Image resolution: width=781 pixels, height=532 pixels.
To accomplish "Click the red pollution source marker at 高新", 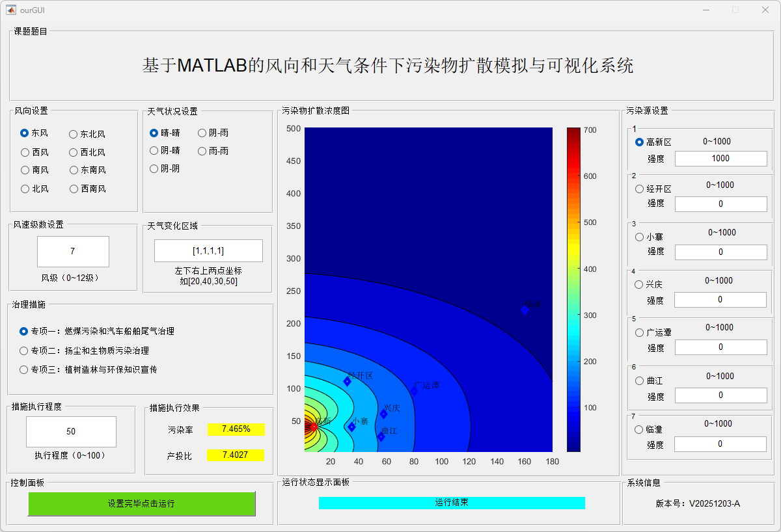I will click(x=313, y=426).
